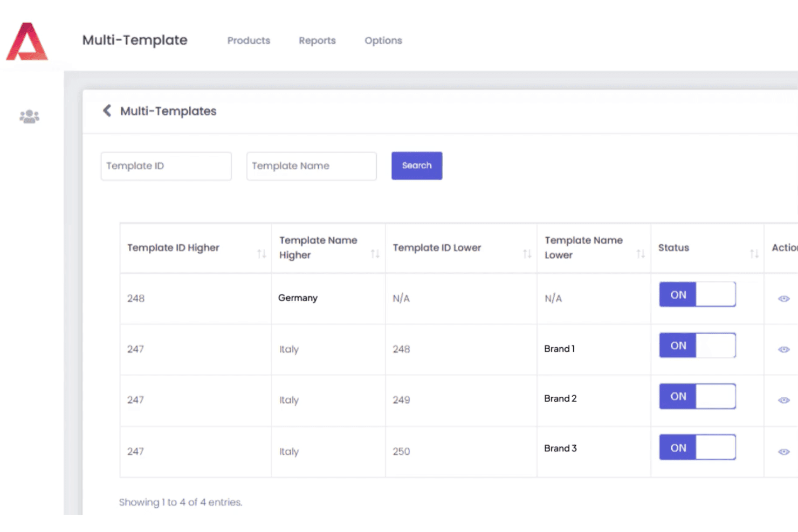Click the Multi-Template app title
This screenshot has width=798, height=532.
[135, 40]
